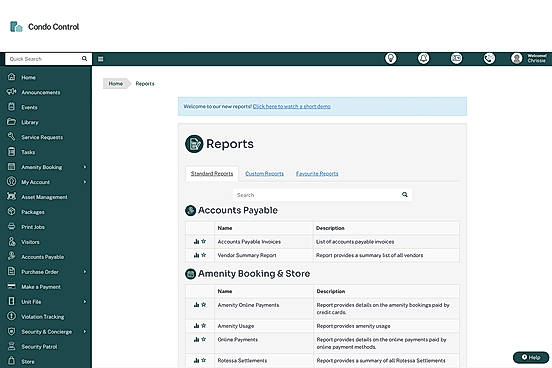Click the Amenity Usage report name
This screenshot has width=552, height=368.
236,326
